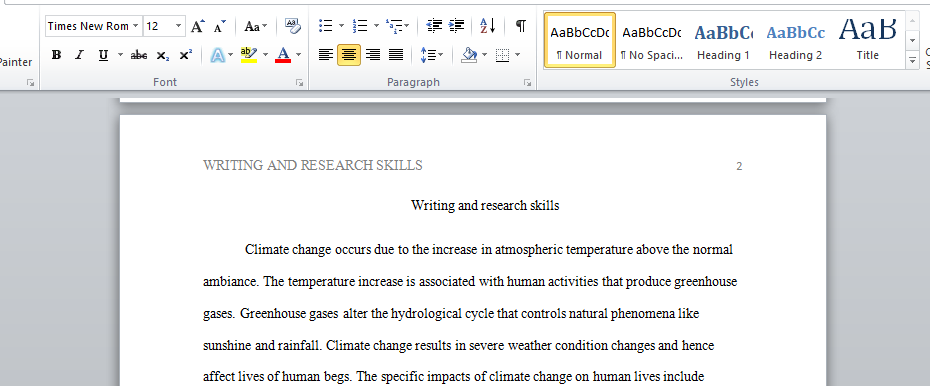Toggle Italic formatting

pyautogui.click(x=79, y=55)
